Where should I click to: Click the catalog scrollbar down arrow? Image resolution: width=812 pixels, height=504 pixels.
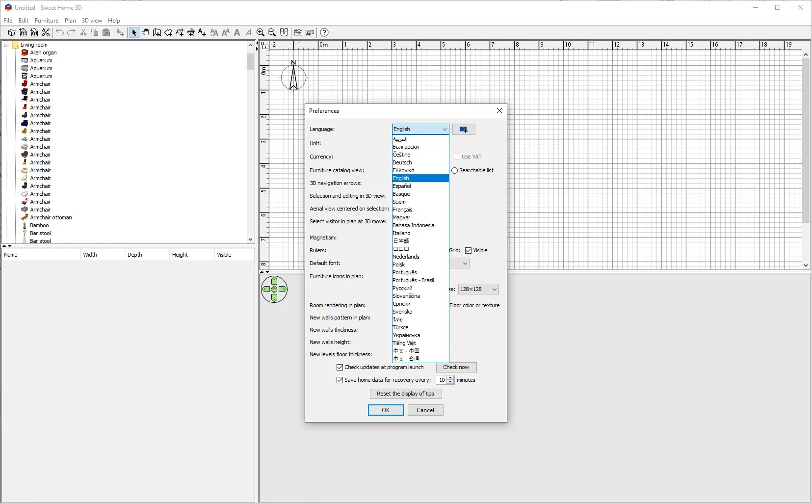250,239
